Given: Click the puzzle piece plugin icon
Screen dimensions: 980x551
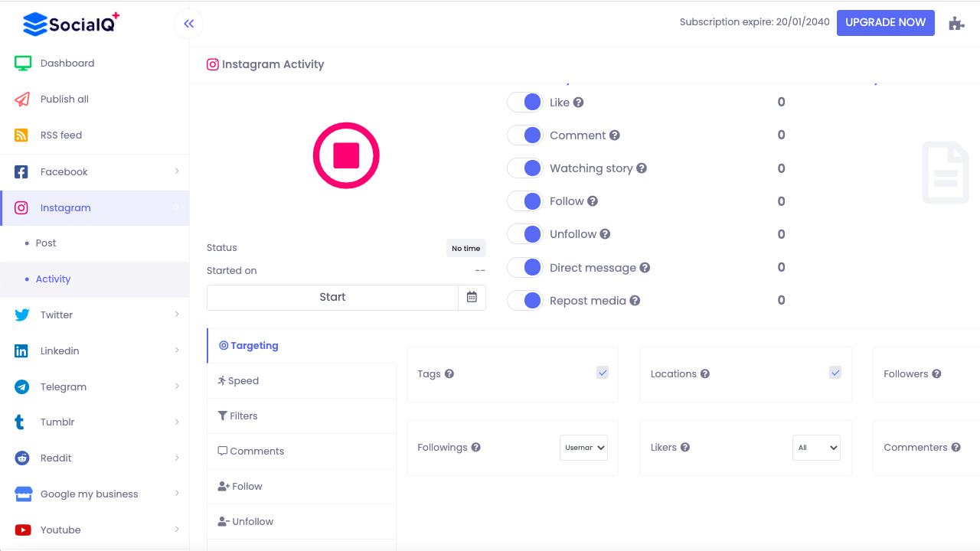Looking at the screenshot, I should [x=956, y=23].
